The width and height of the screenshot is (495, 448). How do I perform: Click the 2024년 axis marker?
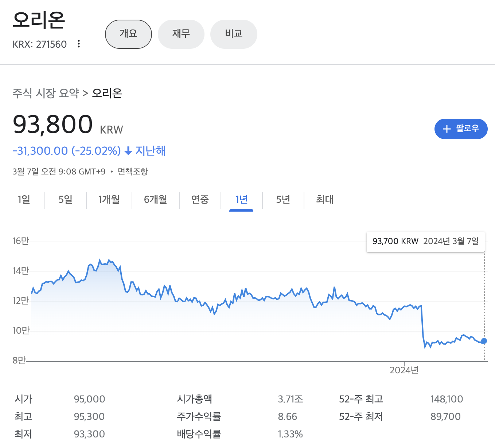click(404, 370)
